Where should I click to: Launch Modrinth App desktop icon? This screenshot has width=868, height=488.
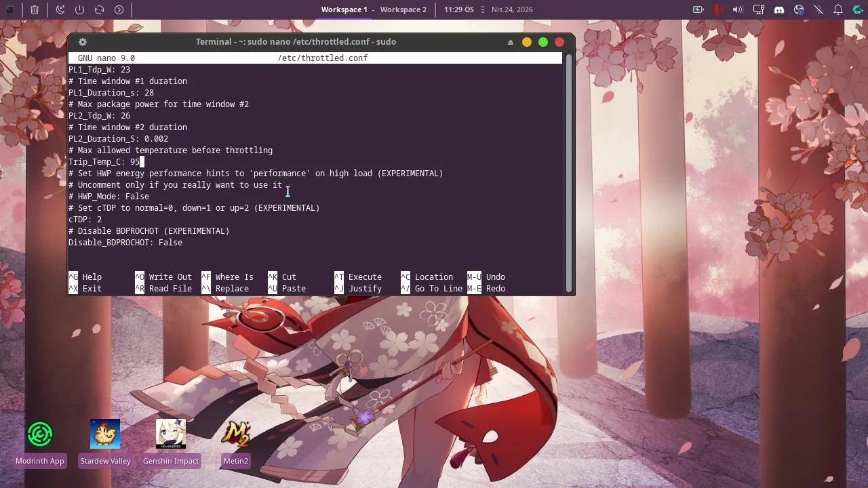[40, 444]
